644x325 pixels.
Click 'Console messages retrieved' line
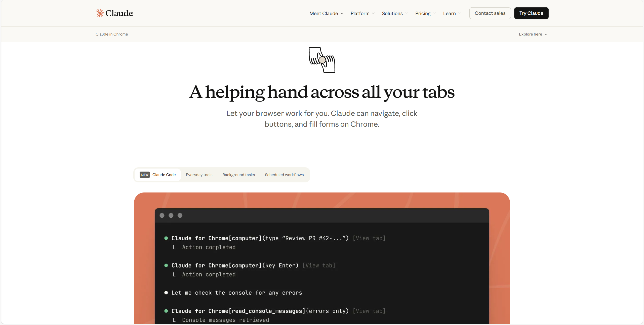(x=225, y=320)
